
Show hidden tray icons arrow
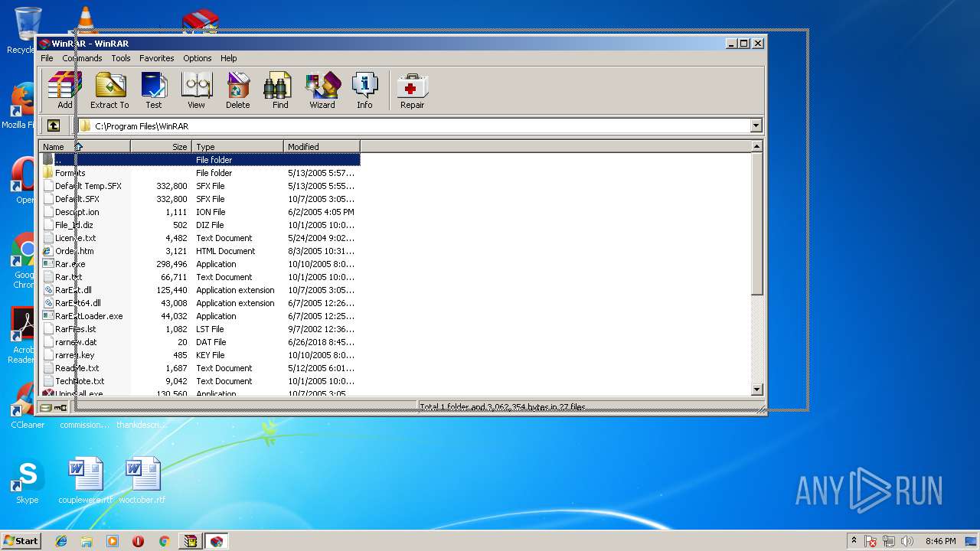854,541
